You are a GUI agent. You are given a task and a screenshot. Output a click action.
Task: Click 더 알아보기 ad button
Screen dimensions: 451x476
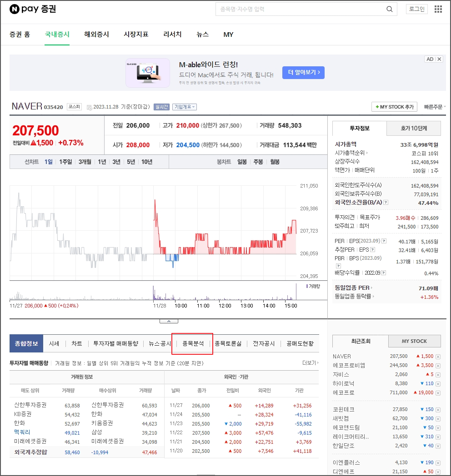click(303, 73)
